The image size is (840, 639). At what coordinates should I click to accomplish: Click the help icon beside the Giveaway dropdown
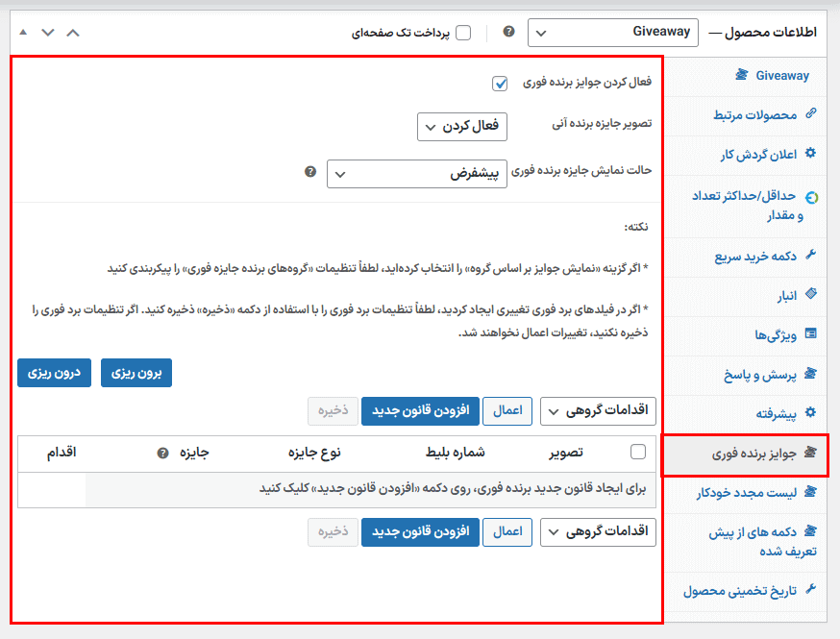pyautogui.click(x=508, y=32)
